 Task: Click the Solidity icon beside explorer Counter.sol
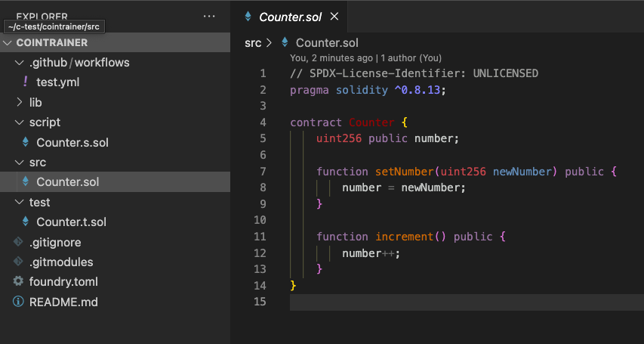(26, 181)
